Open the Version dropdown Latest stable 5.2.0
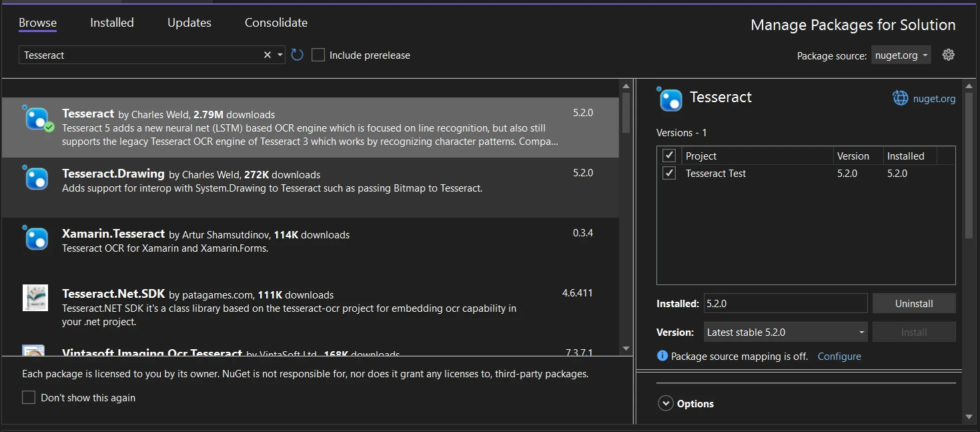980x432 pixels. click(x=785, y=332)
